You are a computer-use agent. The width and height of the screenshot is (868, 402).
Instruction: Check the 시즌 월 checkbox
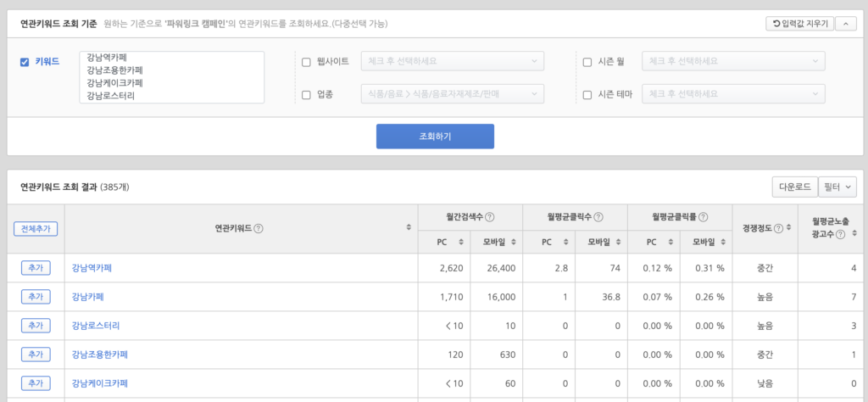coord(587,62)
